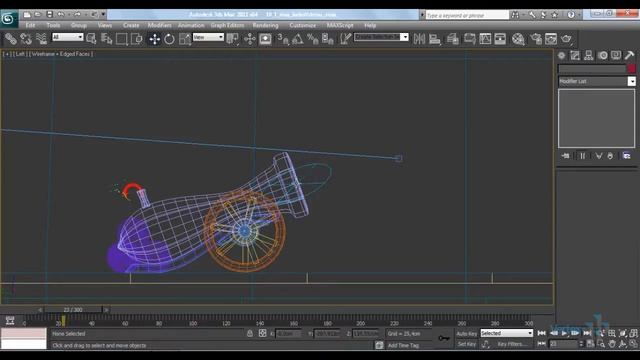Switch to Hierarchy command panel tab
The image size is (640, 360).
pos(589,56)
